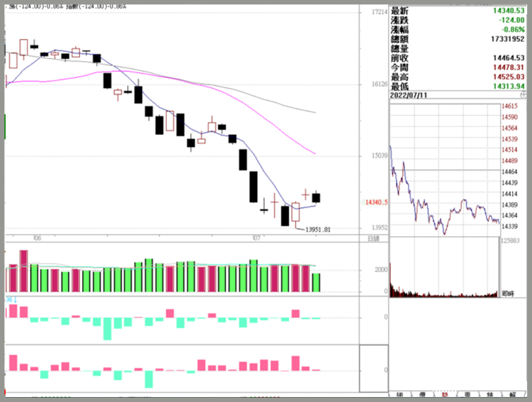The image size is (532, 402).
Task: Click the 2000 volume axis label
Action: pyautogui.click(x=381, y=269)
